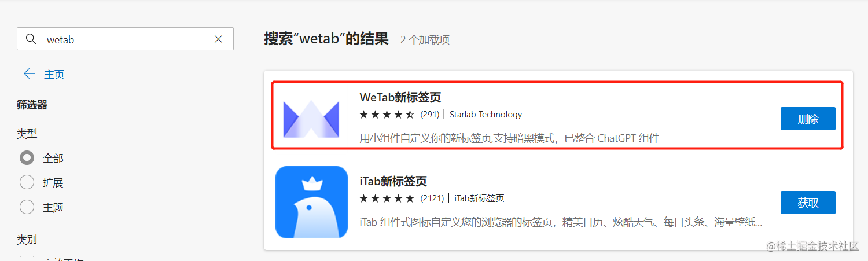Click Starlab Technology publisher name
The width and height of the screenshot is (868, 261).
pyautogui.click(x=486, y=115)
